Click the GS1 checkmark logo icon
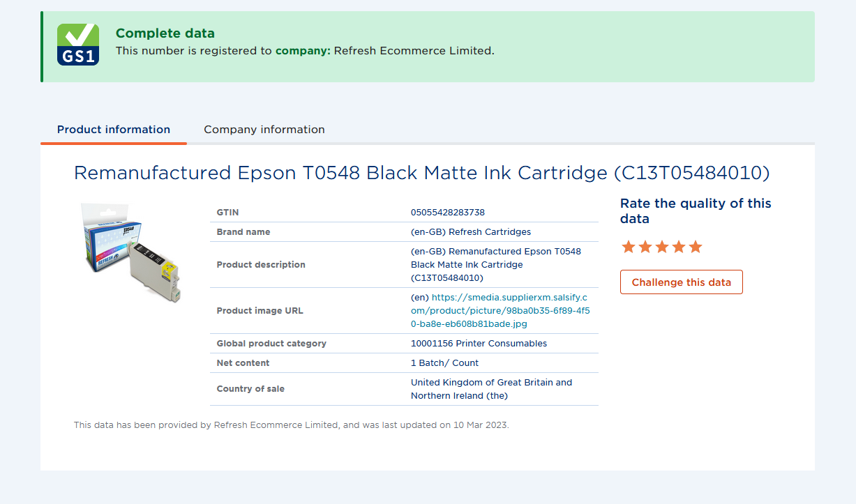Viewport: 856px width, 504px height. point(78,45)
